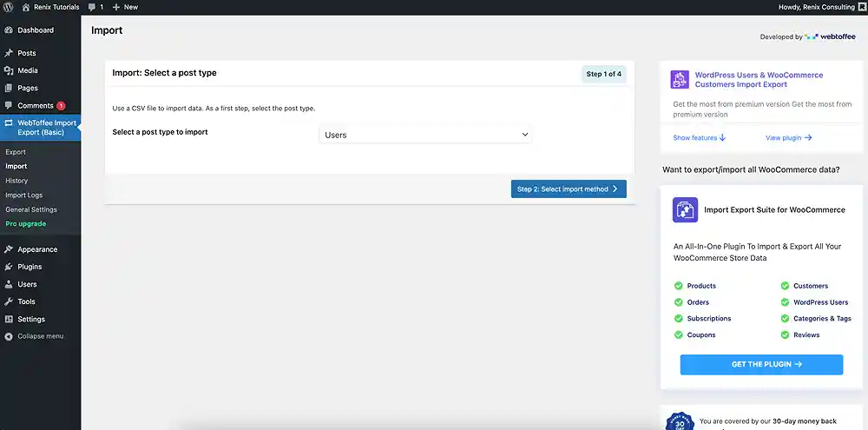
Task: Click the WordPress Users feature text
Action: 821,302
